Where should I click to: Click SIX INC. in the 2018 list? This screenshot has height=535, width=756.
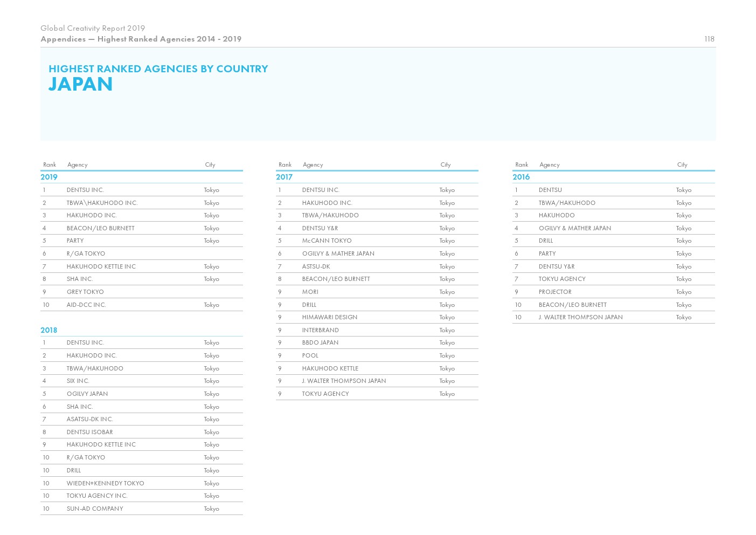(78, 381)
